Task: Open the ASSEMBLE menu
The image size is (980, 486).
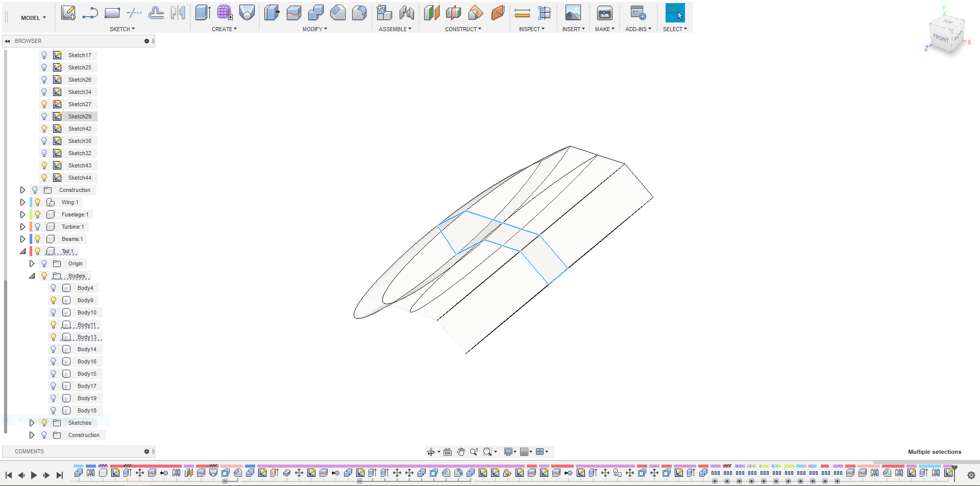Action: [x=395, y=29]
